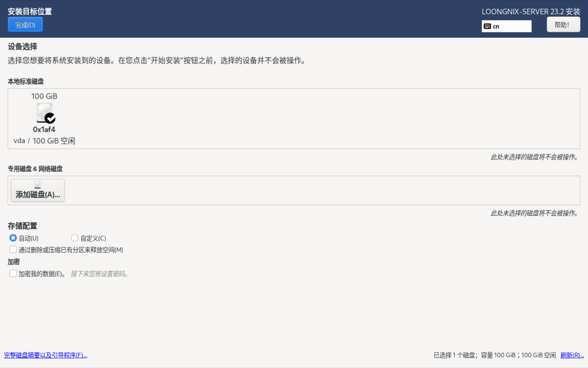Click the 已选择 1 个磁盘 status summary
The width and height of the screenshot is (588, 368).
point(495,355)
